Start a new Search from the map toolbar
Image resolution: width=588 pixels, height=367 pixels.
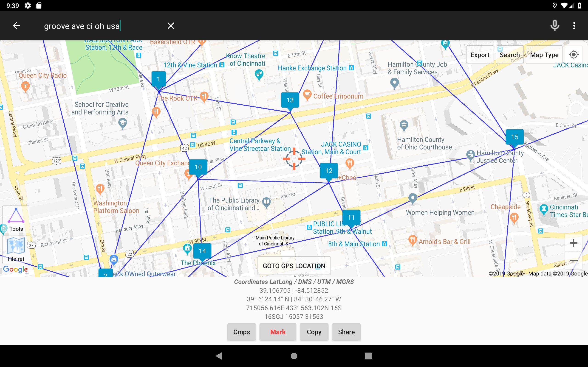[x=510, y=55]
